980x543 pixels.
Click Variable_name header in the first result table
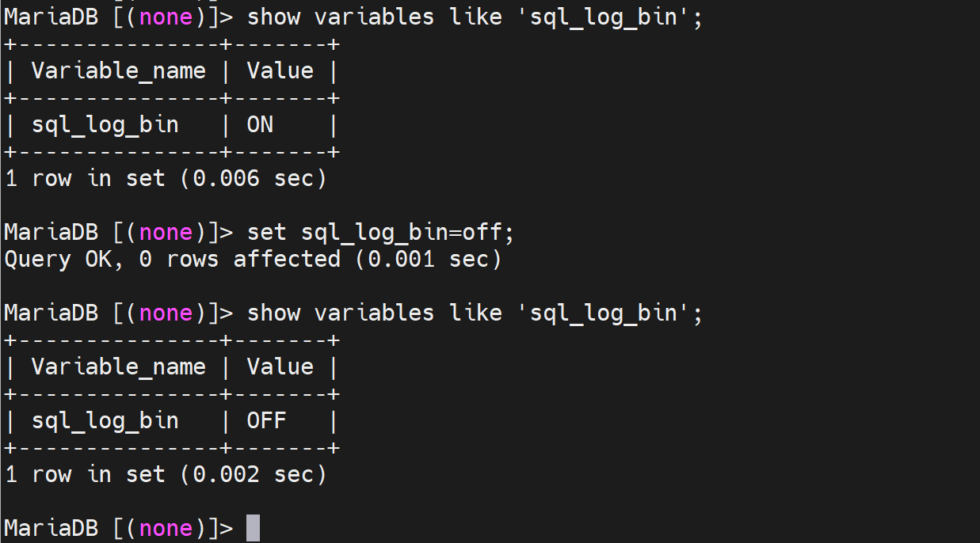[118, 71]
